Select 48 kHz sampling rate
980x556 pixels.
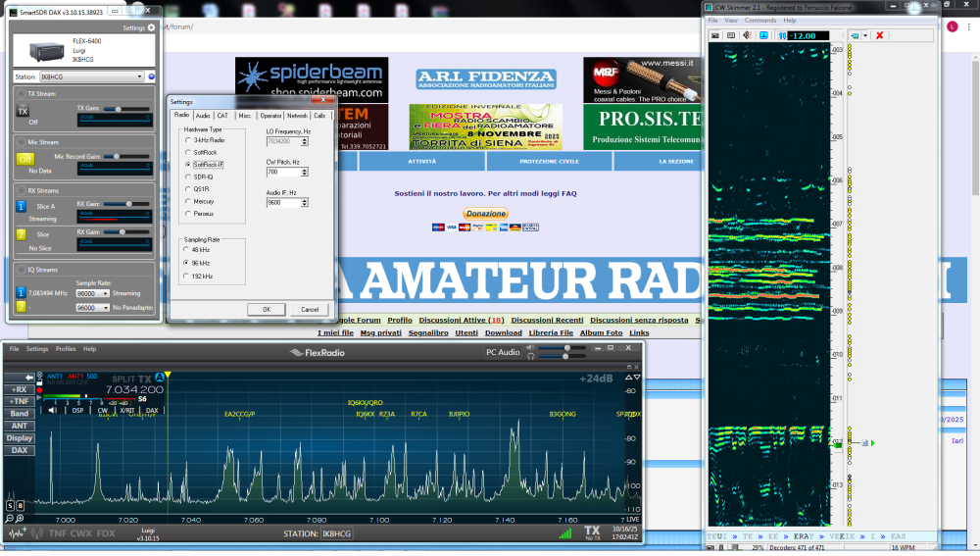186,249
